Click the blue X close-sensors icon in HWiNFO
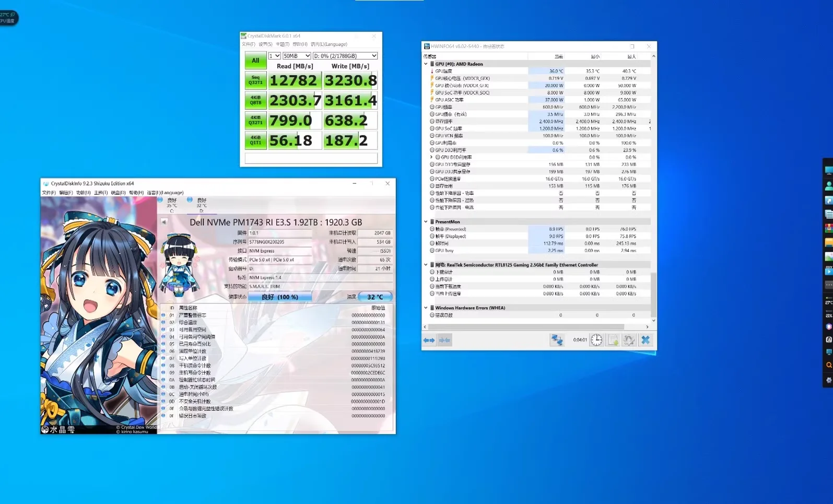The image size is (833, 504). click(x=646, y=340)
